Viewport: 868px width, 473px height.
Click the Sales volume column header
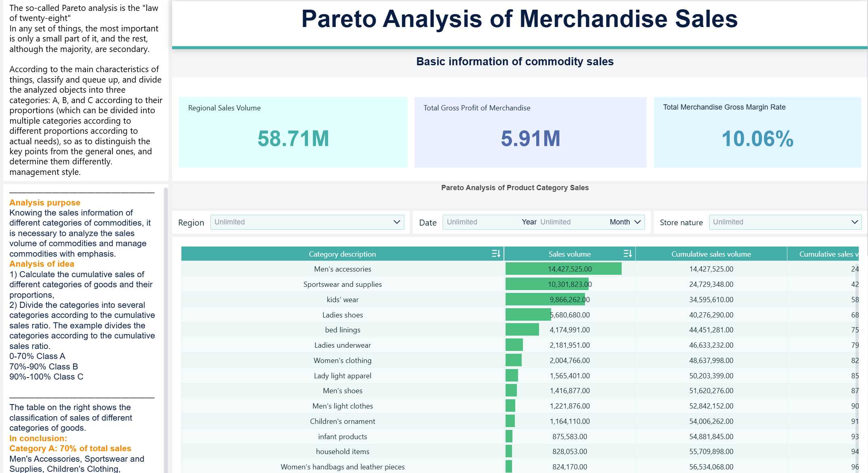click(x=569, y=254)
